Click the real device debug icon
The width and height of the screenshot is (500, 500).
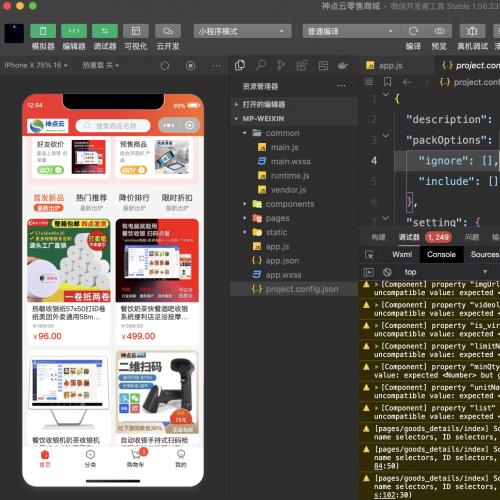pyautogui.click(x=472, y=31)
